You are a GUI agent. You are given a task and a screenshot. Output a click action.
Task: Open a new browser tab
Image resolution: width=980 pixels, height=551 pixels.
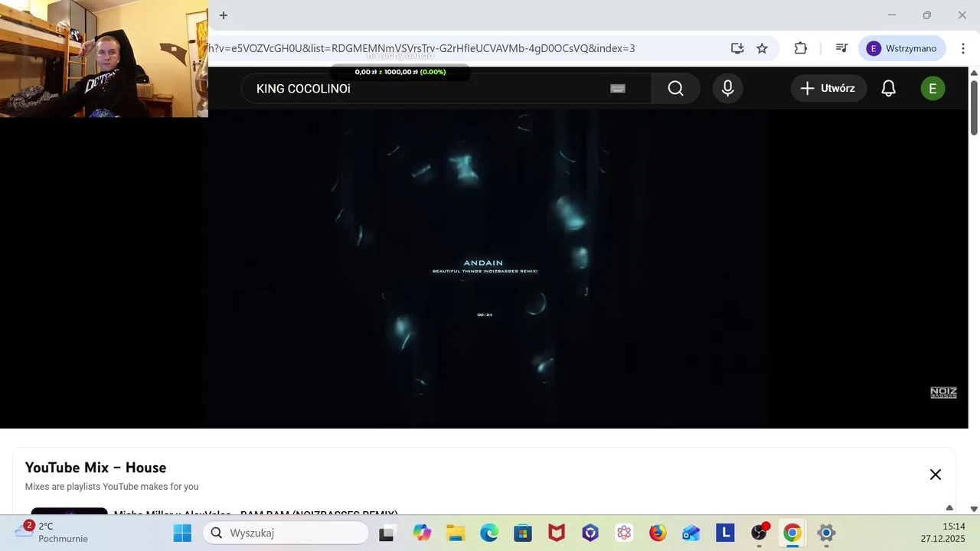pos(224,15)
